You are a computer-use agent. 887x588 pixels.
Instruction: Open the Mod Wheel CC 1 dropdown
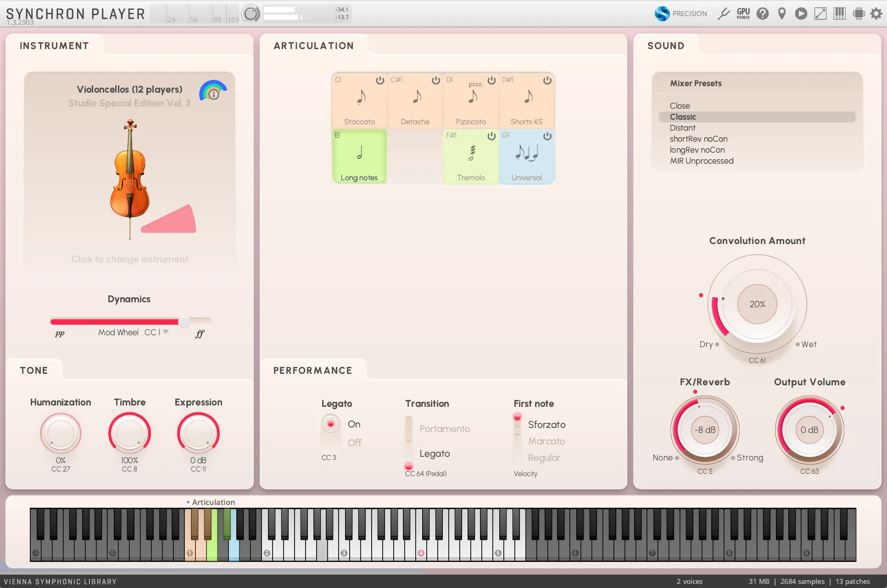166,332
